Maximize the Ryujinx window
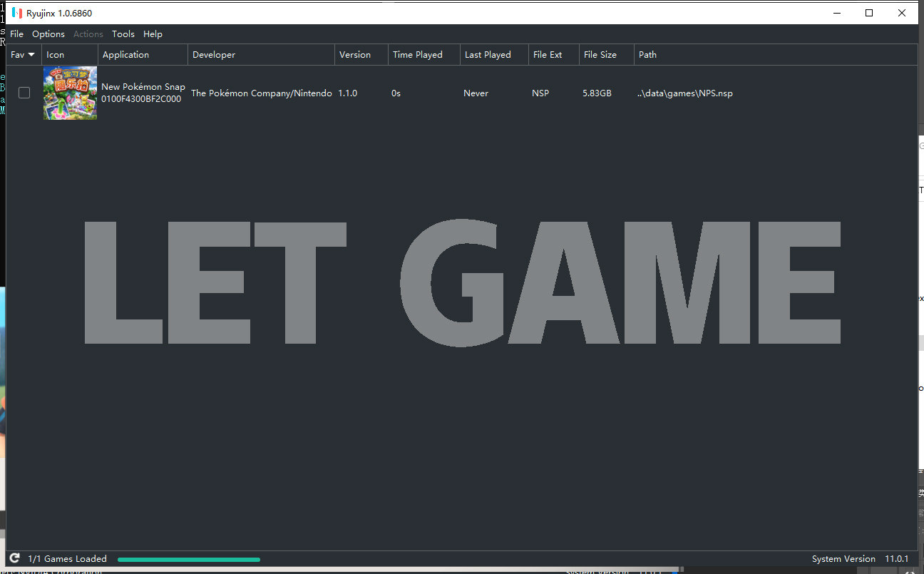 coord(869,13)
